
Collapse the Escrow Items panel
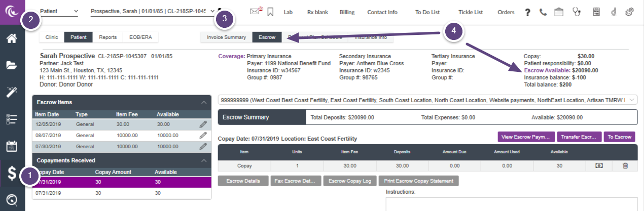click(x=204, y=103)
